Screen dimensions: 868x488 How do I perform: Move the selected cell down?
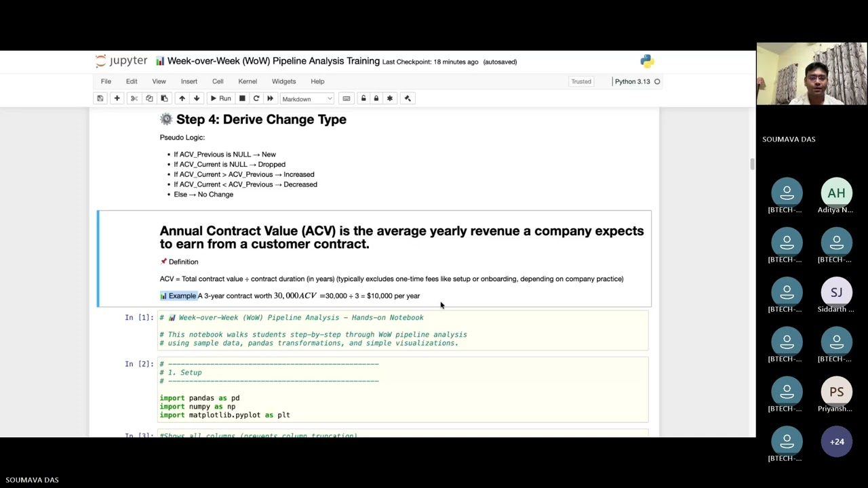(197, 98)
